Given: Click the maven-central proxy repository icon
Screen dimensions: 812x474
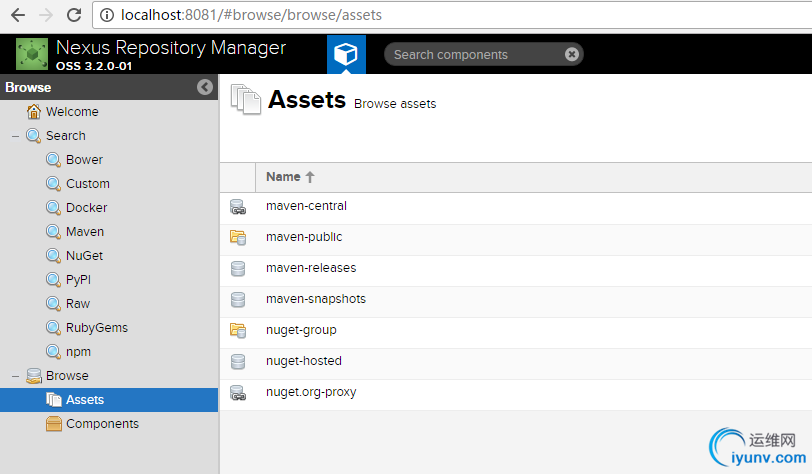Looking at the screenshot, I should point(238,207).
